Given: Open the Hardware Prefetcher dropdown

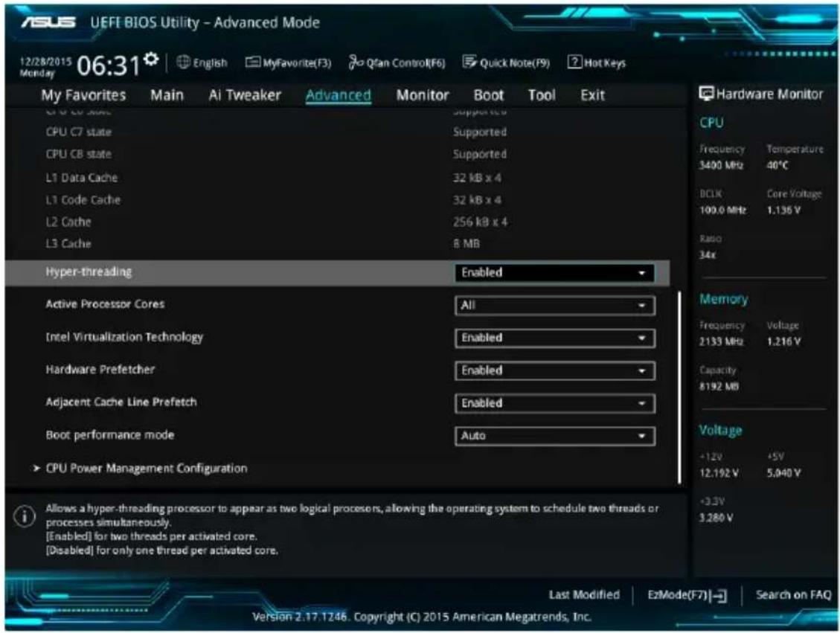Looking at the screenshot, I should [554, 370].
